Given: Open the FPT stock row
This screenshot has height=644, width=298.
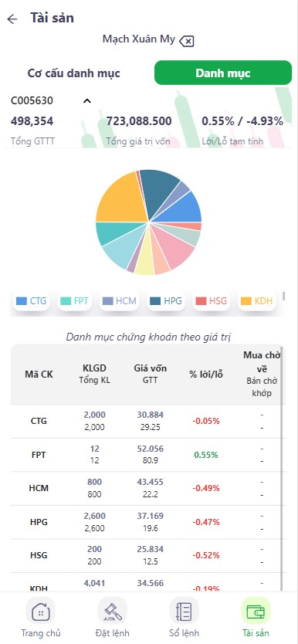Looking at the screenshot, I should coord(147,455).
